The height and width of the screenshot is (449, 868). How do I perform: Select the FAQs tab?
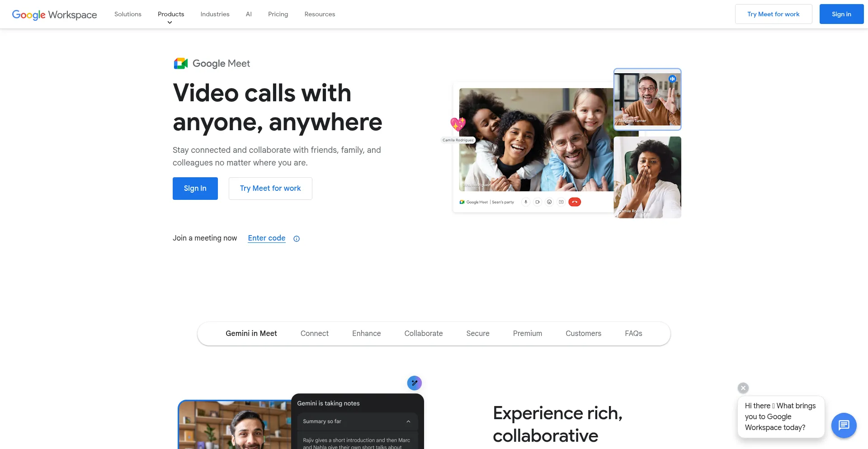click(x=633, y=334)
